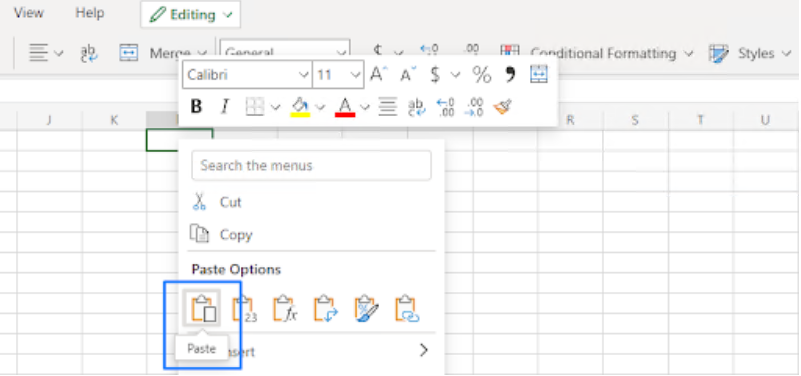
Task: Click the Paste icon in Paste Options
Action: [x=202, y=308]
